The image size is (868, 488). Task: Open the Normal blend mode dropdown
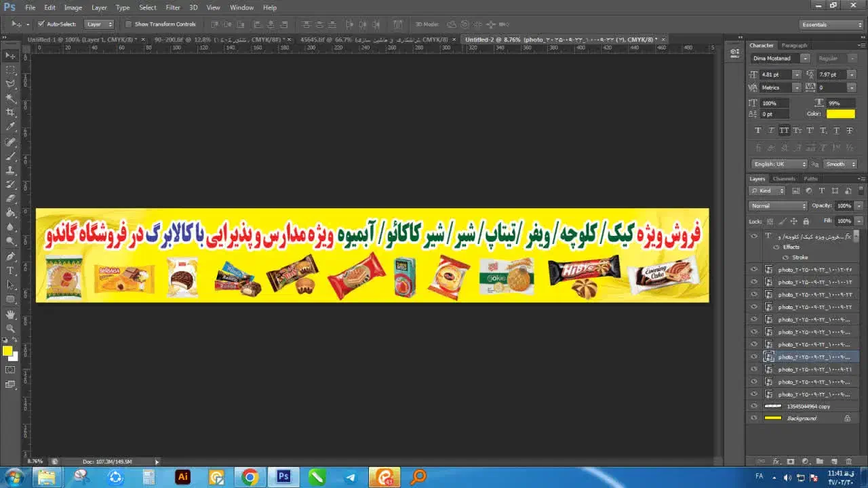coord(778,205)
